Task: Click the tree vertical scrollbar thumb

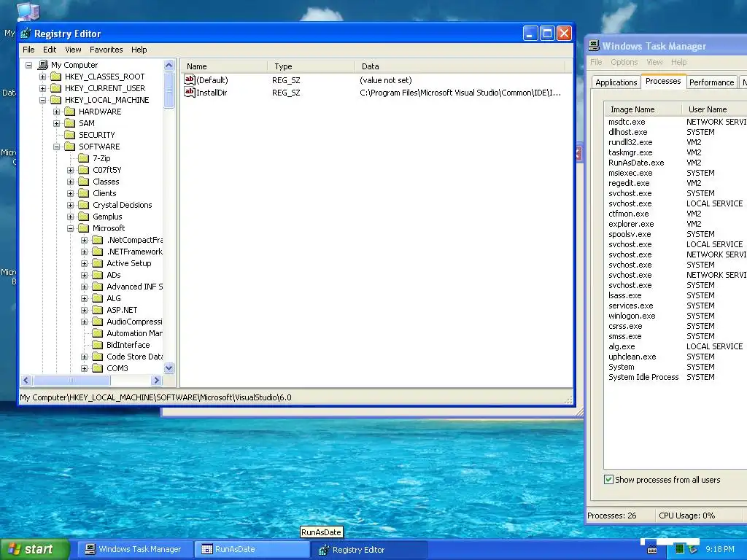Action: point(169,90)
